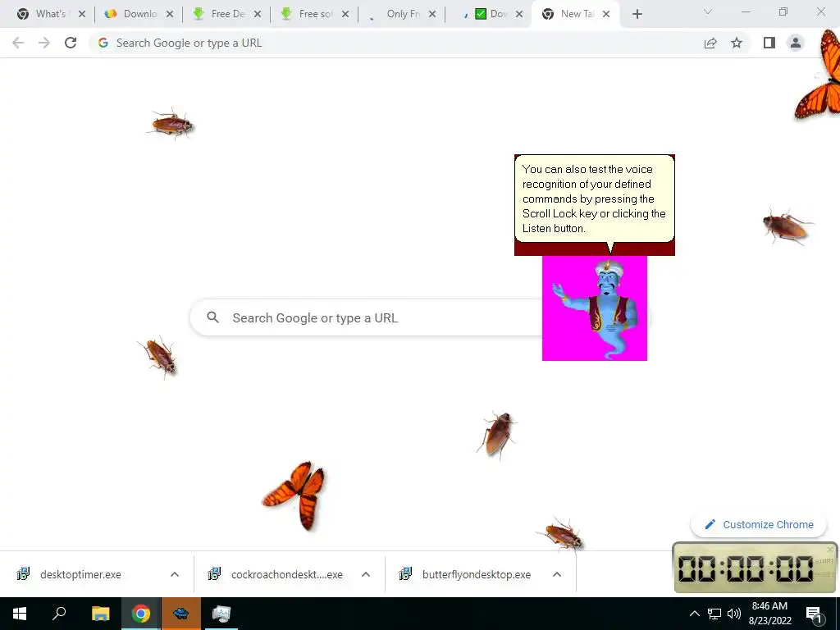Close the "Only Fr" tab
840x630 pixels.
coord(433,14)
